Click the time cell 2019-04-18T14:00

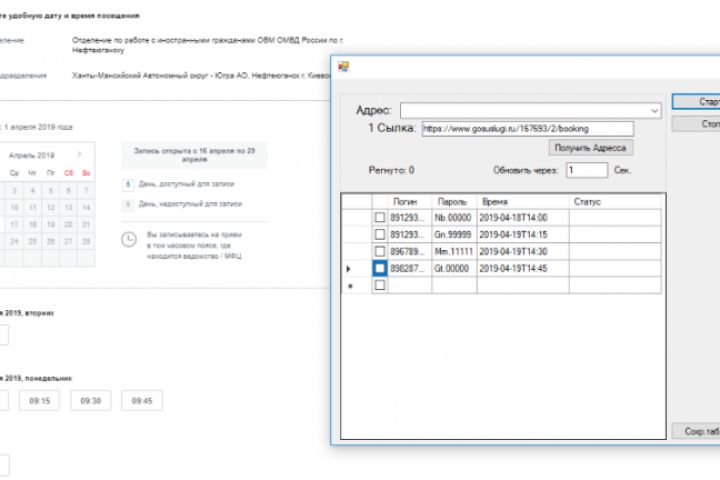click(x=523, y=218)
